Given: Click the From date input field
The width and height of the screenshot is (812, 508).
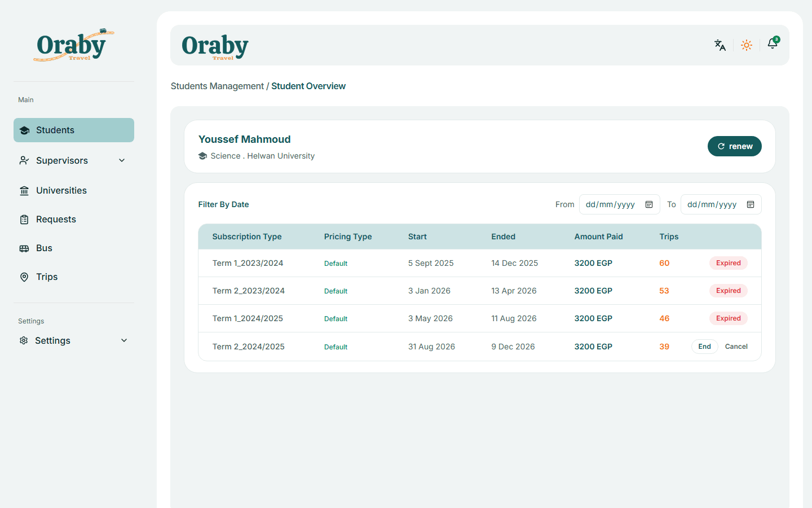Looking at the screenshot, I should click(620, 204).
